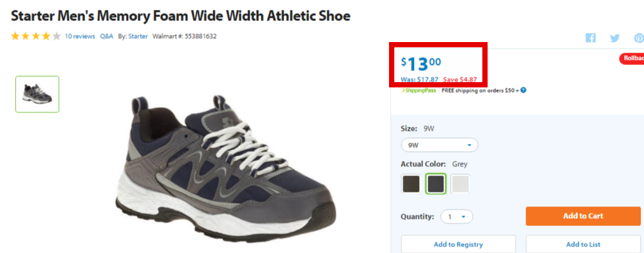Image resolution: width=644 pixels, height=253 pixels.
Task: Open the 9W size dropdown
Action: tap(440, 145)
